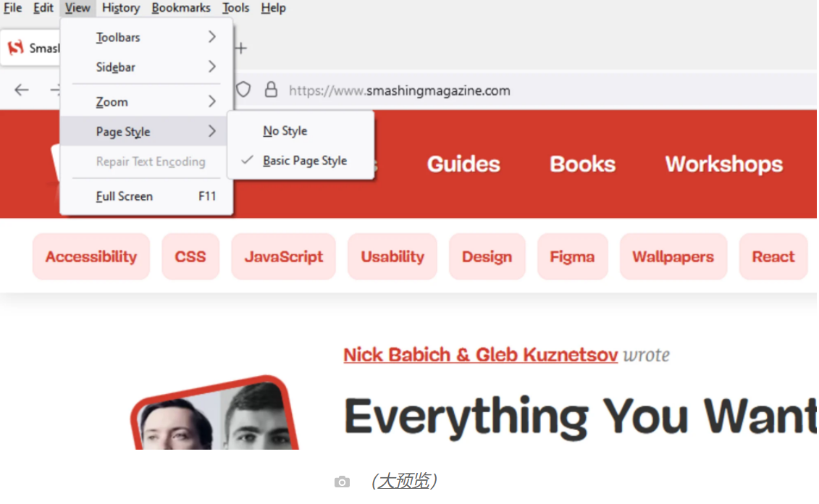The height and width of the screenshot is (504, 819).
Task: Click the Usability topic tag
Action: [392, 256]
